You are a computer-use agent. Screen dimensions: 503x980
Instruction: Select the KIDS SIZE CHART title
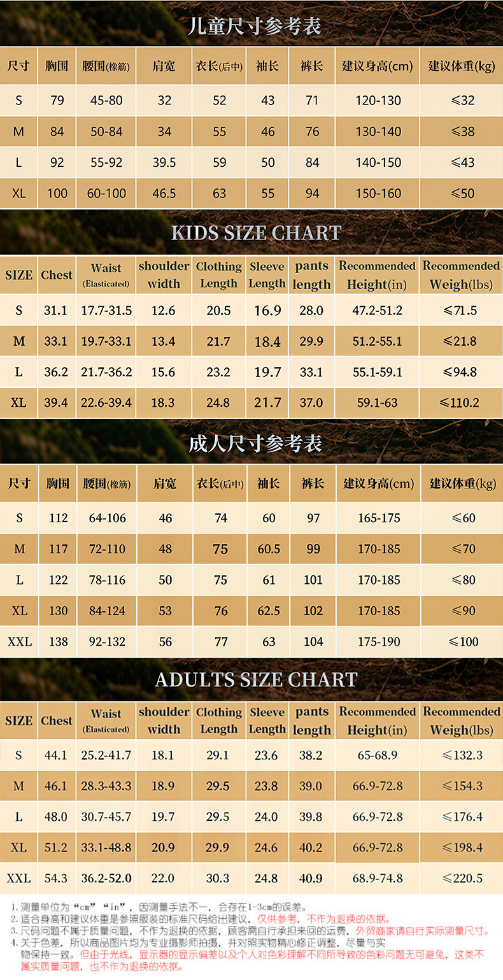pyautogui.click(x=256, y=233)
